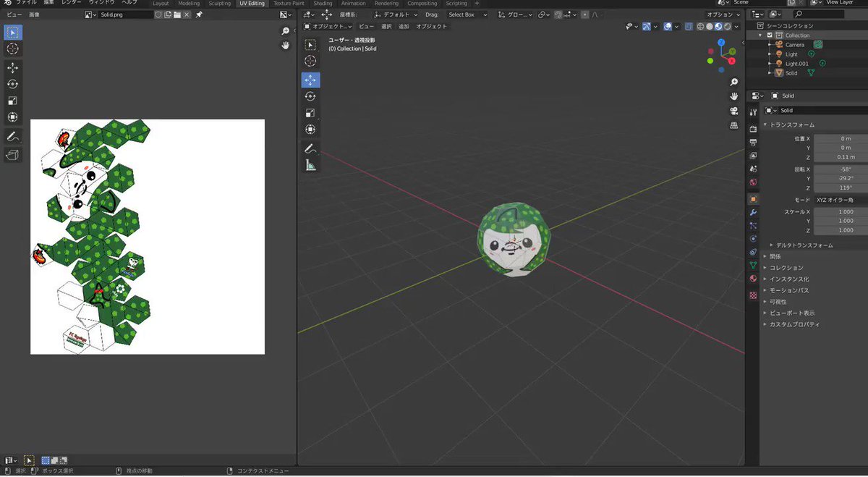Screen dimensions: 868x477
Task: Open the Object Data mesh properties tab
Action: click(x=753, y=266)
